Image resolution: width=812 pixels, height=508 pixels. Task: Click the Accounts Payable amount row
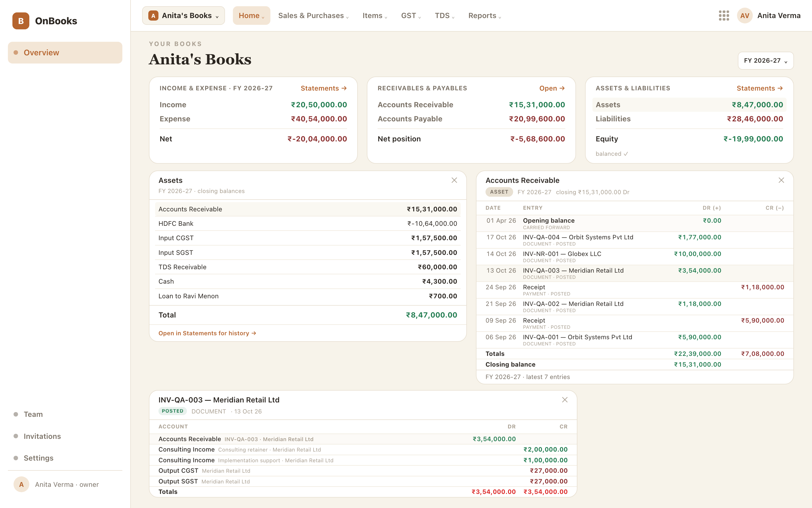pos(471,119)
